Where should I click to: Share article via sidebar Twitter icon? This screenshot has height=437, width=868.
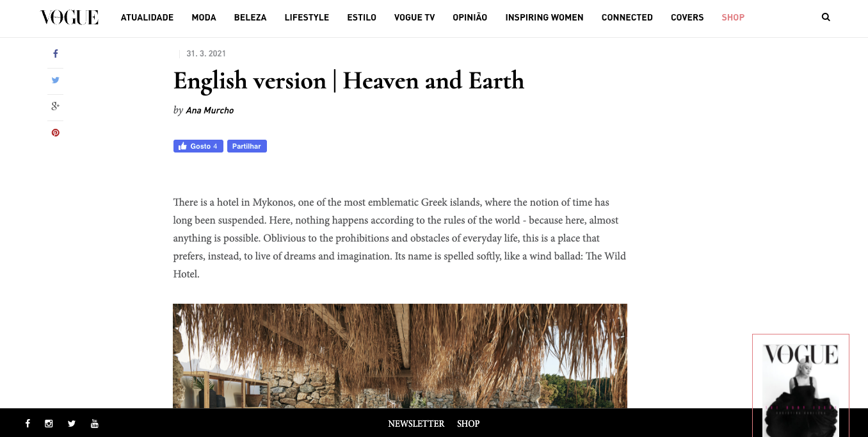[x=56, y=80]
